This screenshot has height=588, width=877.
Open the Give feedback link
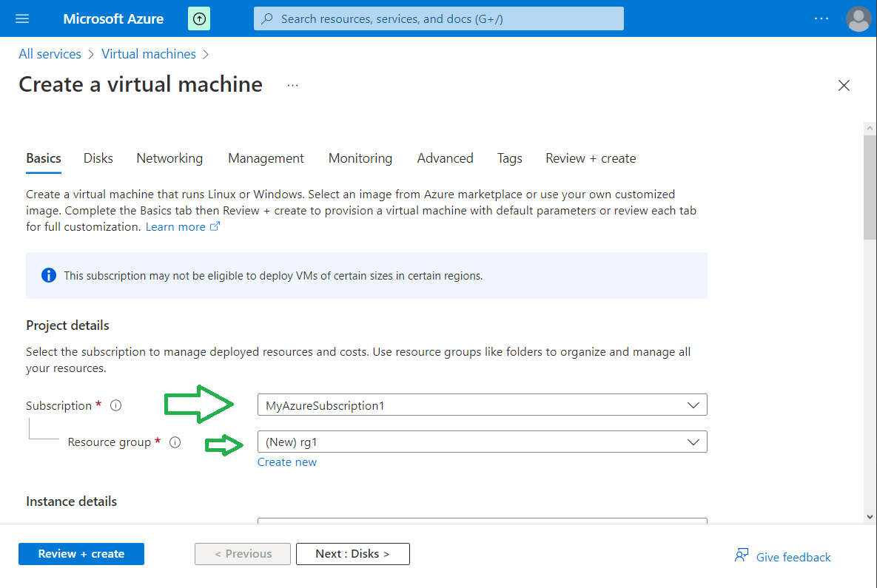click(793, 557)
